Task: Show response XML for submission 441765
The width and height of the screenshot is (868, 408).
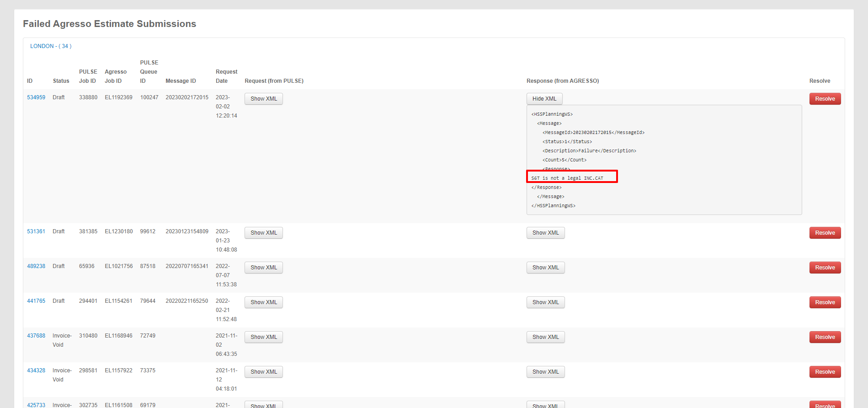Action: pos(545,302)
